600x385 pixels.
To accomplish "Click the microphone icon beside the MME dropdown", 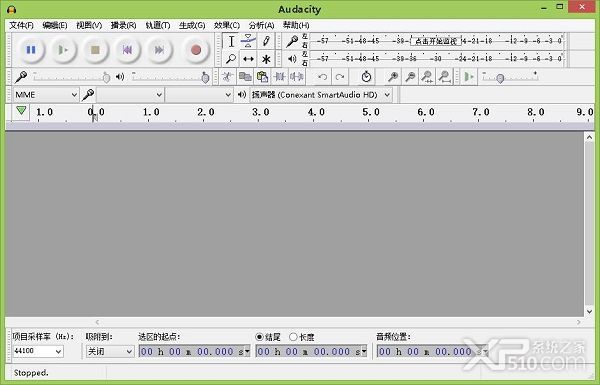I will pos(88,95).
